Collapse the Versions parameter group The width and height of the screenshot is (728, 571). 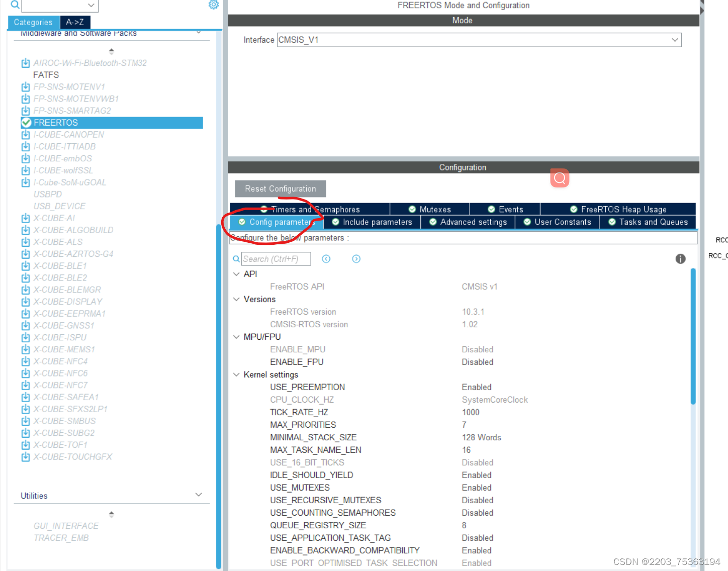pyautogui.click(x=236, y=299)
